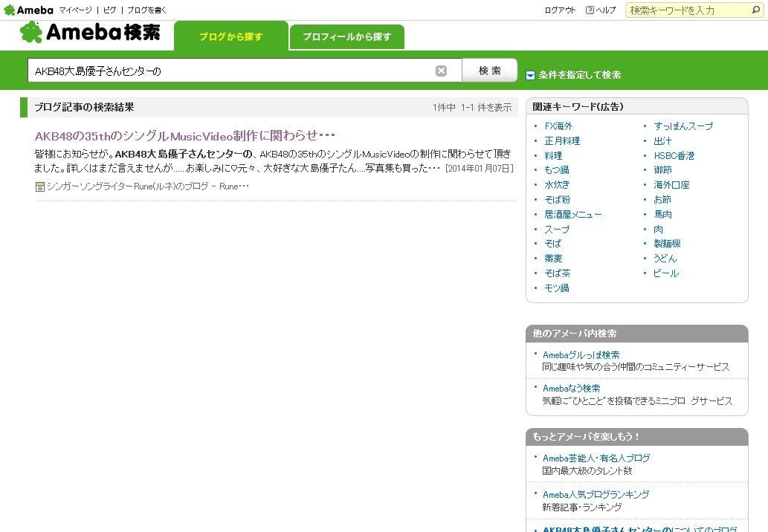This screenshot has width=768, height=532.
Task: Click the Ameba検索 mascot logo
Action: [x=90, y=32]
